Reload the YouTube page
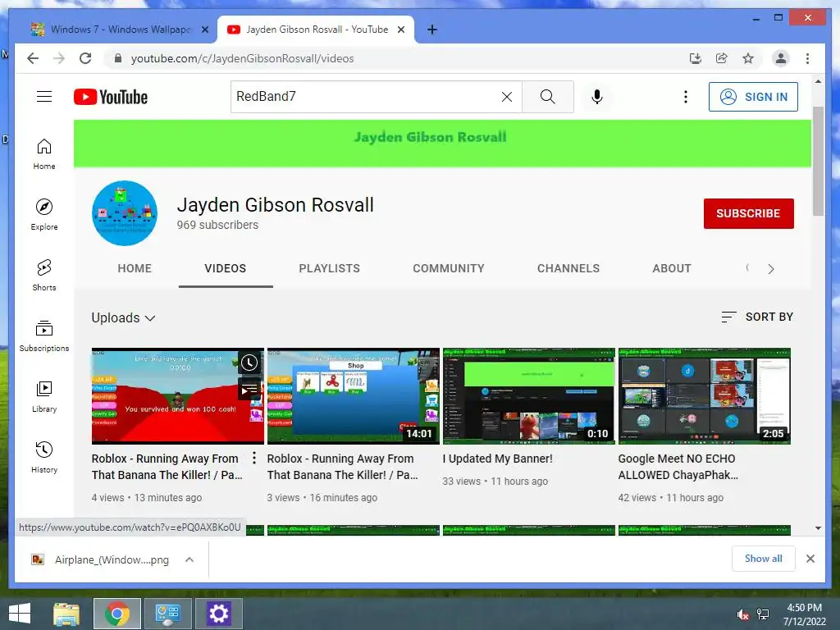The height and width of the screenshot is (630, 840). point(85,58)
